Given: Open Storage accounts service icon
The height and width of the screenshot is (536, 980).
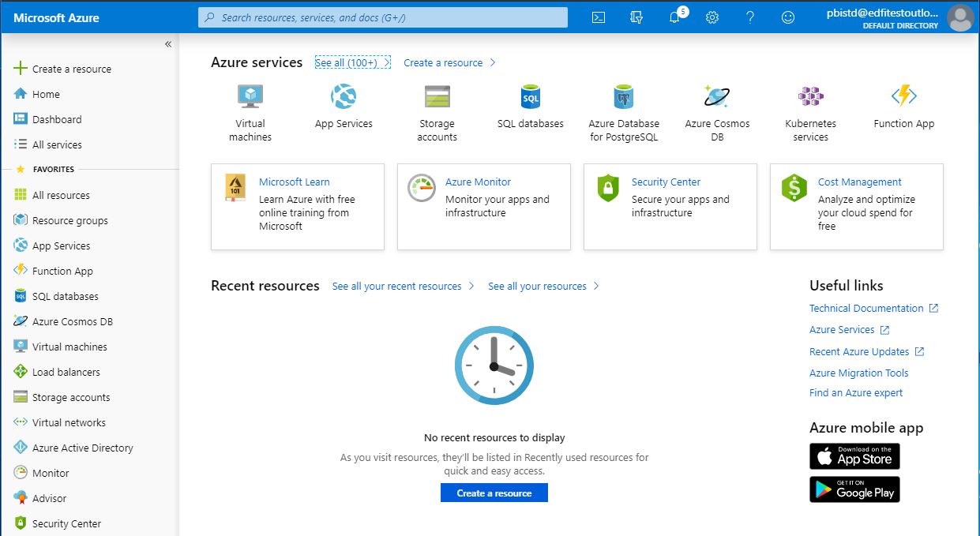Looking at the screenshot, I should [437, 97].
